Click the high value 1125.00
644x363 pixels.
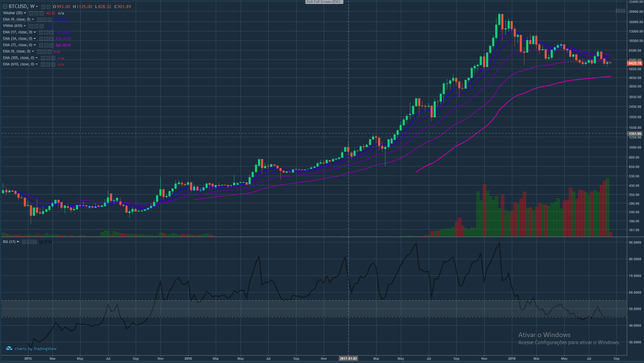(x=84, y=7)
